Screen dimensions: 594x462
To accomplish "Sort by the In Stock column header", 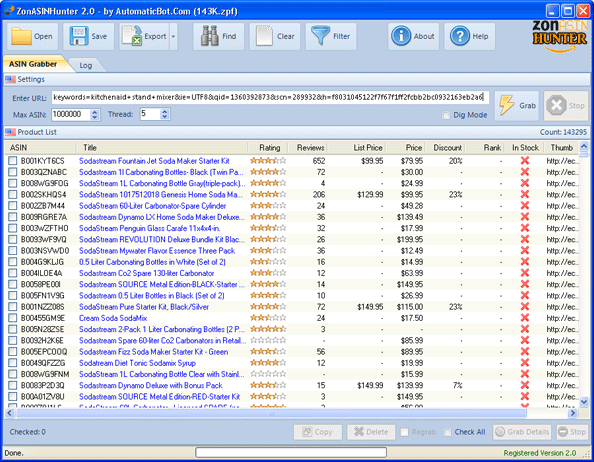I will [525, 148].
